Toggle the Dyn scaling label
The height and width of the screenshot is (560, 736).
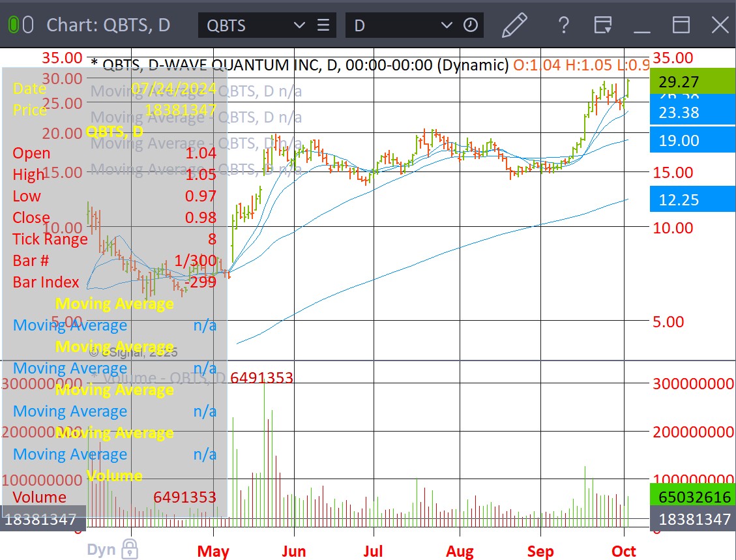tap(102, 548)
